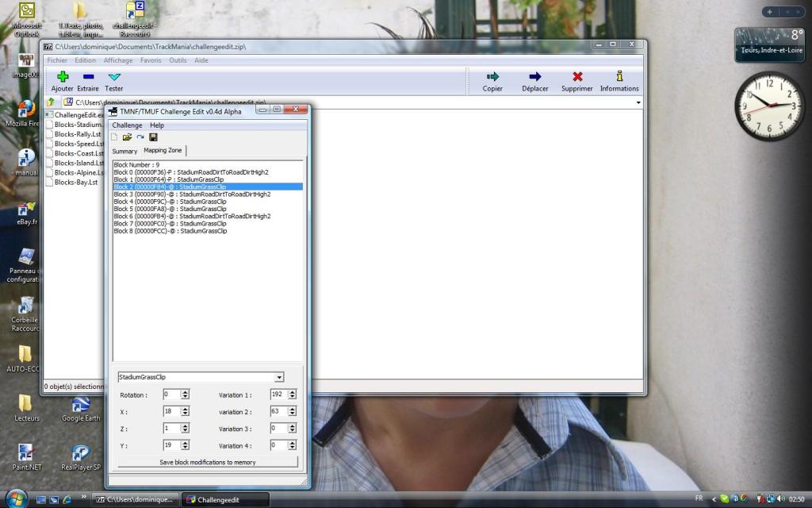Screen dimensions: 812x508
Task: Click the up-folder arrow in 7-Zip
Action: pyautogui.click(x=51, y=102)
